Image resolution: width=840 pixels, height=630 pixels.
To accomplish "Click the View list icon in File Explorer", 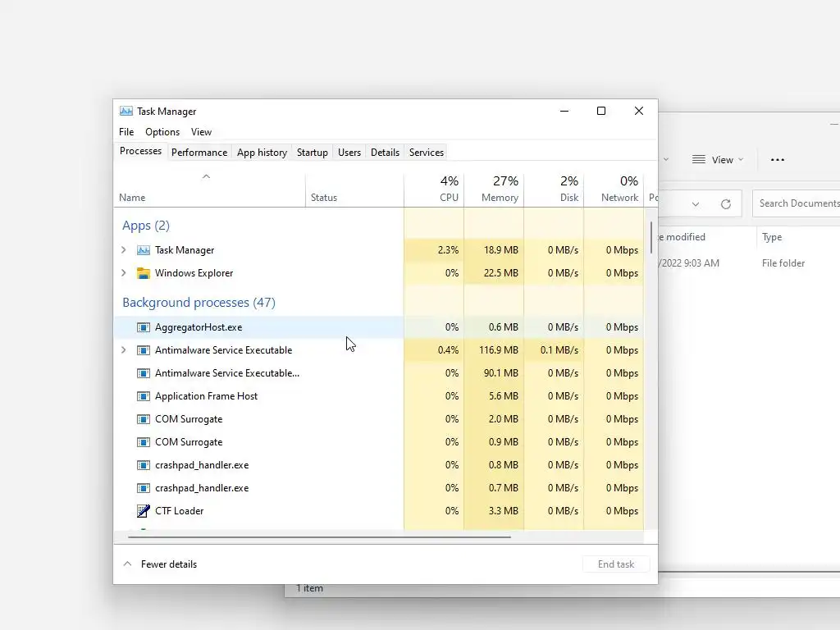I will click(x=699, y=160).
